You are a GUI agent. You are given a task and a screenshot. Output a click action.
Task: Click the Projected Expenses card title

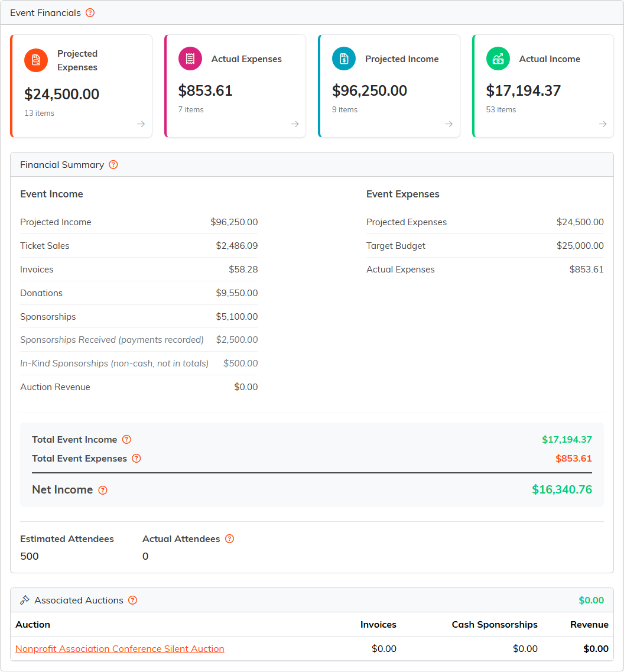77,60
